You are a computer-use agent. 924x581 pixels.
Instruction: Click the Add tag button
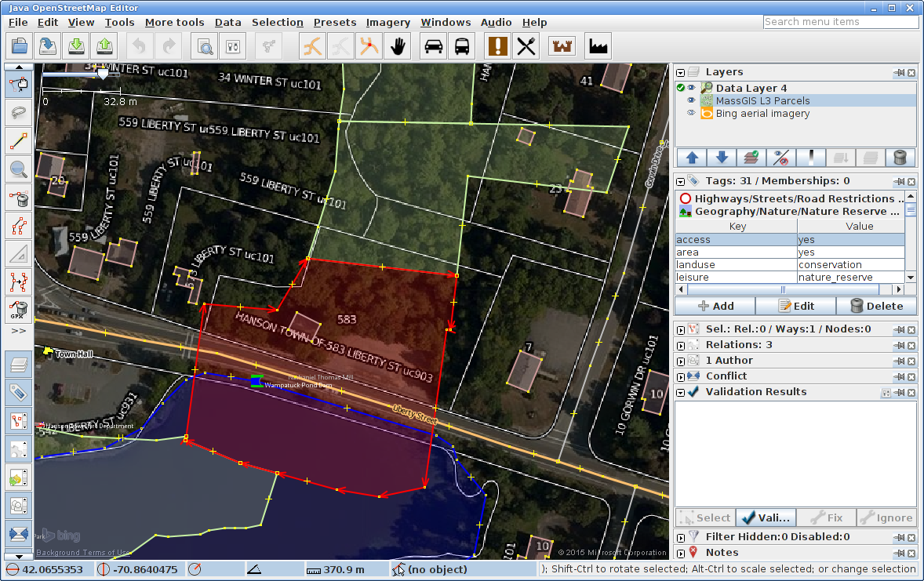click(x=715, y=306)
